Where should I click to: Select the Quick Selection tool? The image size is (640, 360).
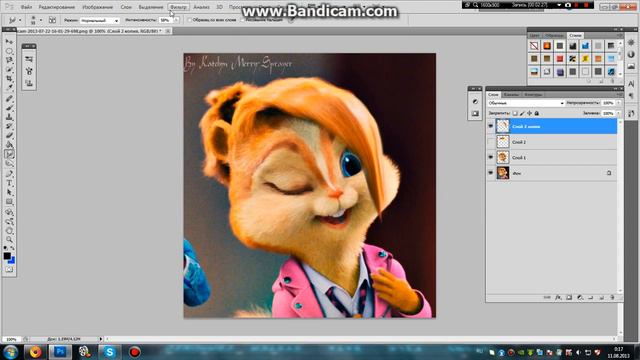[x=9, y=69]
